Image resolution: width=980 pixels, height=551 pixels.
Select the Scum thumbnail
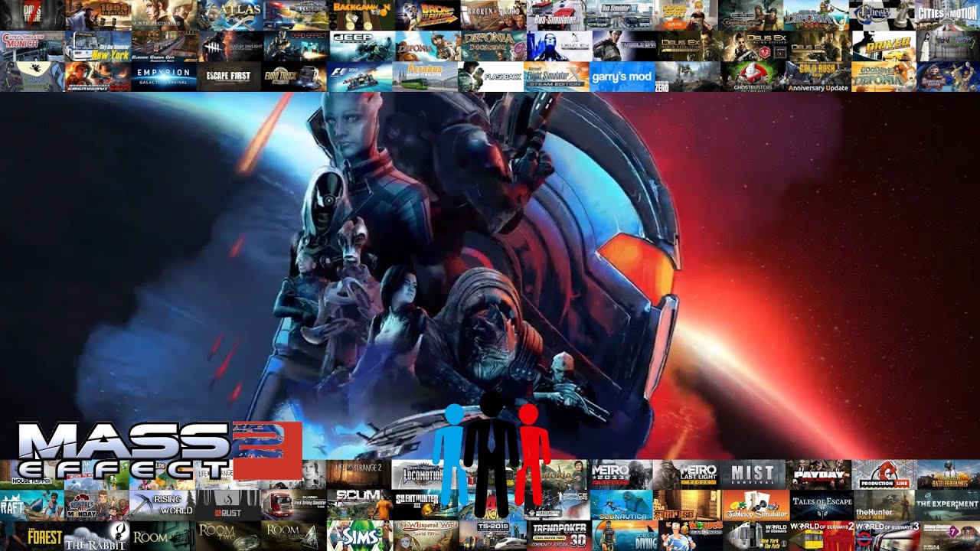(x=359, y=505)
